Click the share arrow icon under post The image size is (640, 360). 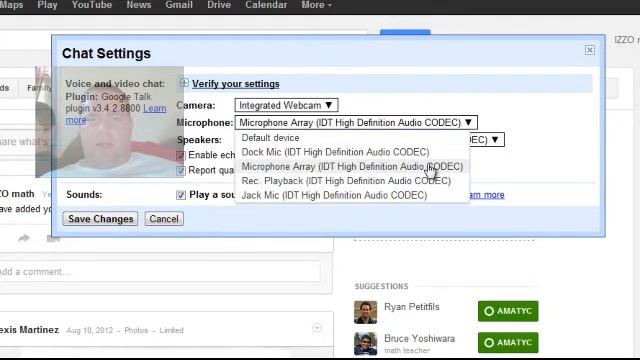coord(24,238)
